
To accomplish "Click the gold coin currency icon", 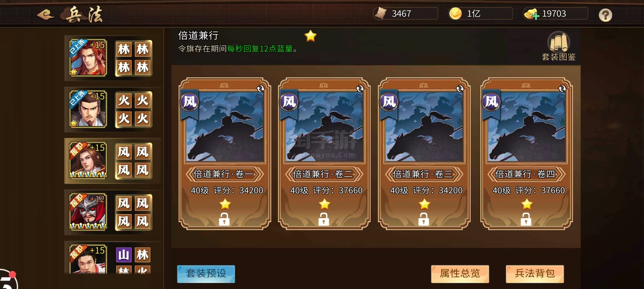I will point(455,14).
